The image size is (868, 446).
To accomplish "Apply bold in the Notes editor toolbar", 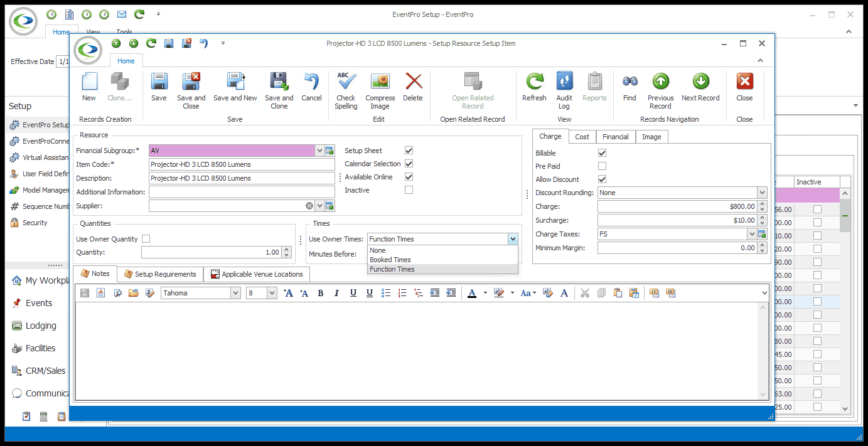I will pos(320,293).
